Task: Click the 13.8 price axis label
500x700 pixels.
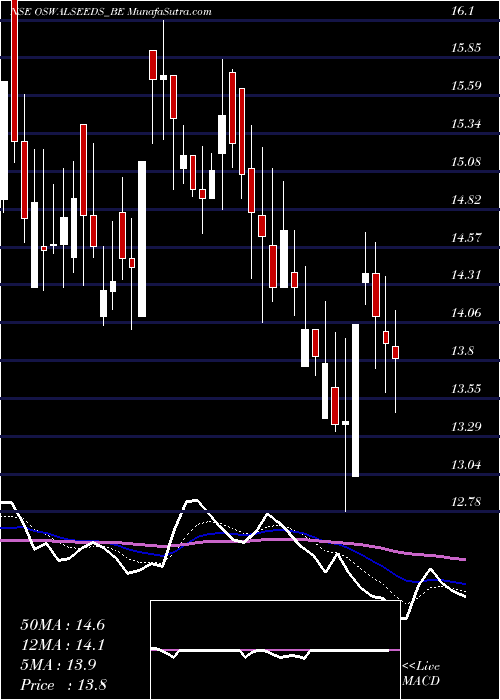Action: [462, 350]
